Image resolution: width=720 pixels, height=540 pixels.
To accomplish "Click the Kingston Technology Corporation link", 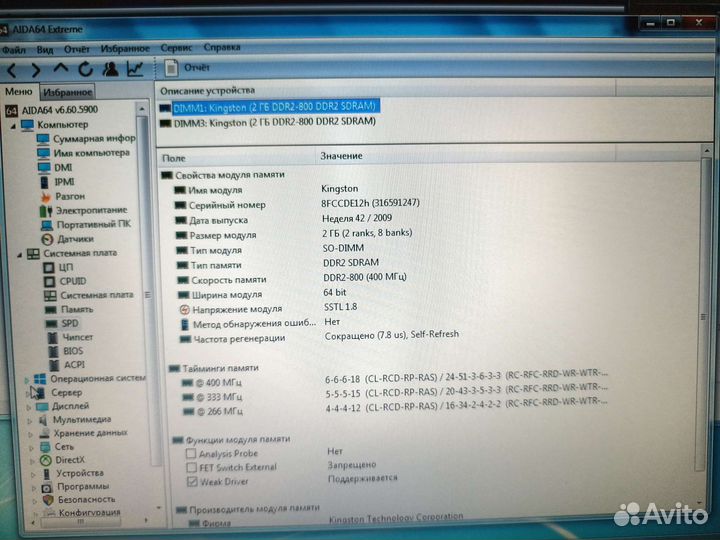I will tap(396, 517).
